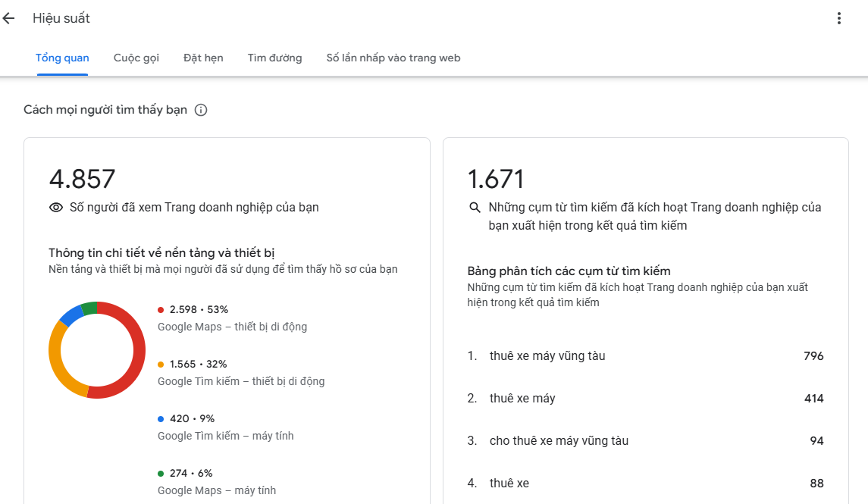Click the orange dot for Google Search mobile
The height and width of the screenshot is (504, 868).
161,365
